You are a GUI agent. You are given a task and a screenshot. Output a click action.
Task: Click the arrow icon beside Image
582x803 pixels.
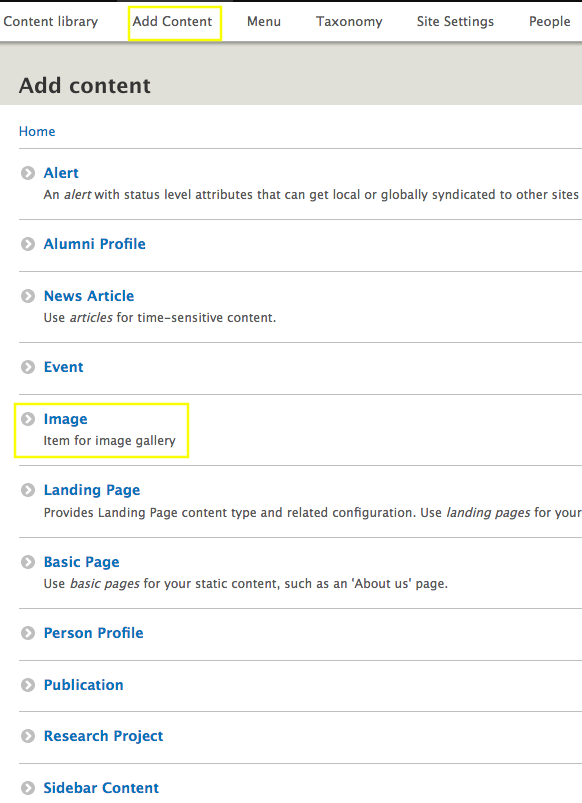[29, 419]
